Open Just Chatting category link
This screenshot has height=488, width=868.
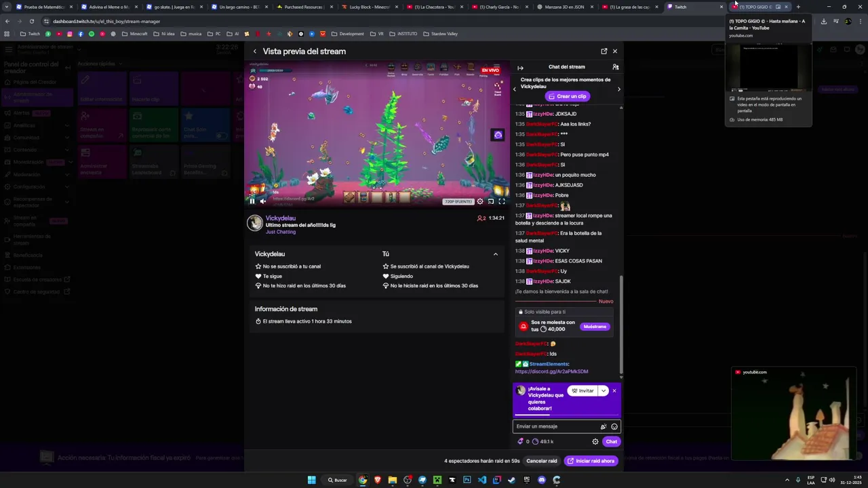(x=281, y=232)
